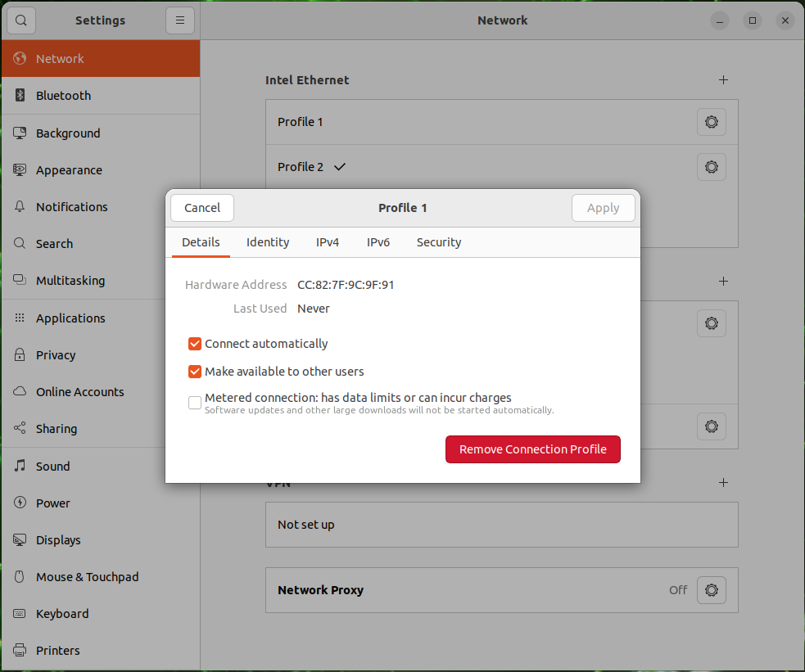
Task: Open the IPv6 tab
Action: [x=378, y=242]
